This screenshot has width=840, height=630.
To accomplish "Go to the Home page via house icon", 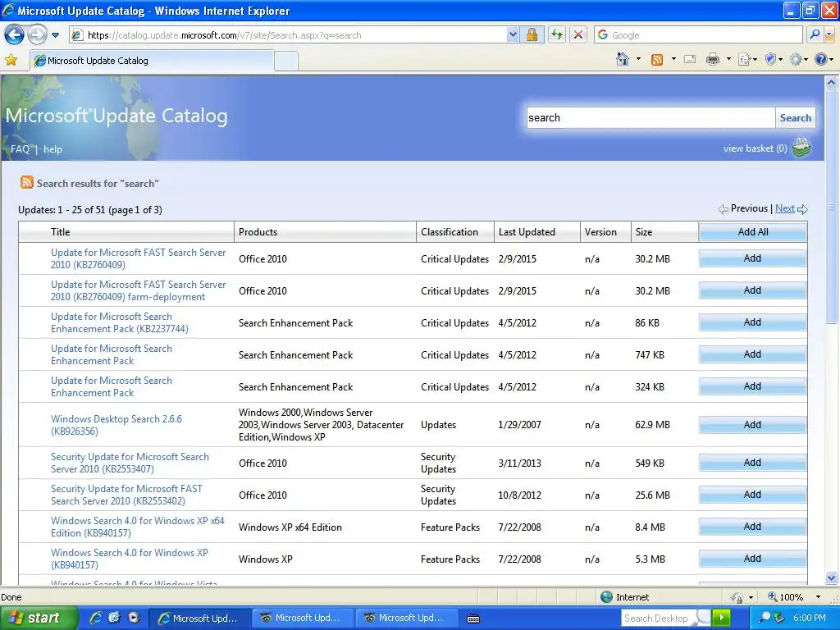I will [x=622, y=59].
